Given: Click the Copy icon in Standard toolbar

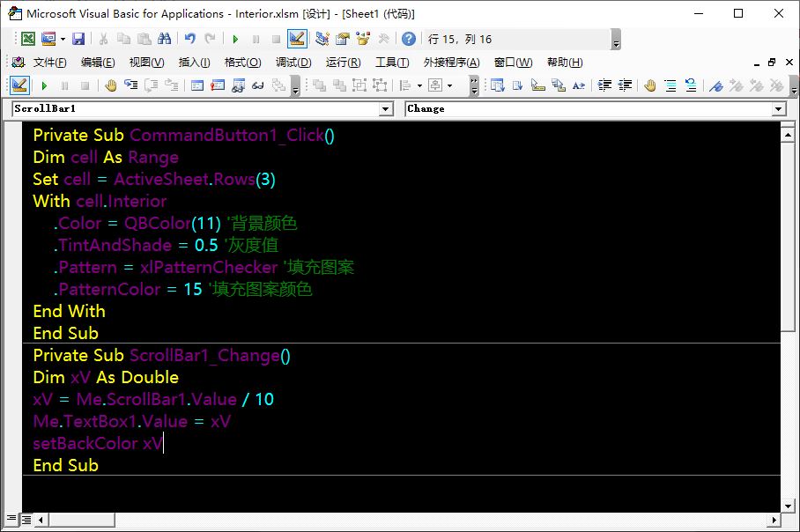Looking at the screenshot, I should (123, 39).
